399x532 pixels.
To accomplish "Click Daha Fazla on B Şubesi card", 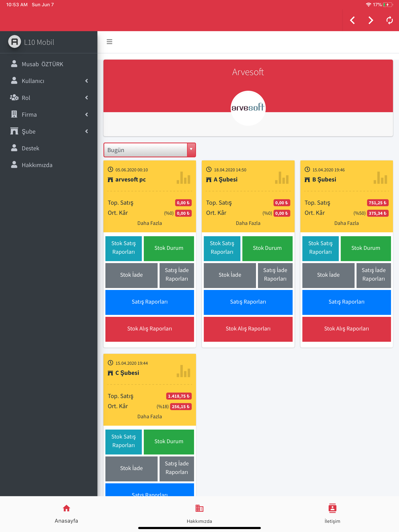I will click(x=347, y=223).
